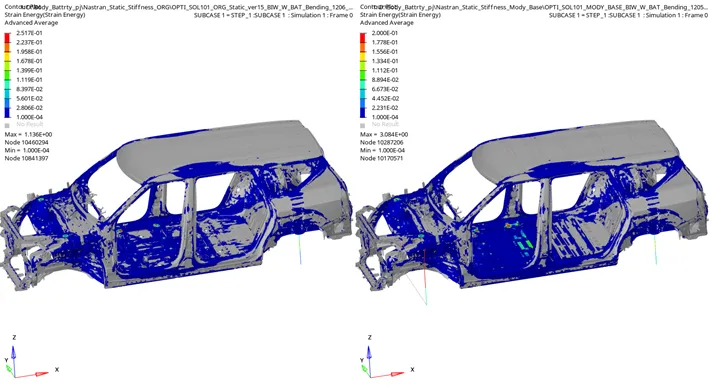Click left plot's gray No Result swatch
Image resolution: width=711 pixels, height=389 pixels.
tap(7, 125)
